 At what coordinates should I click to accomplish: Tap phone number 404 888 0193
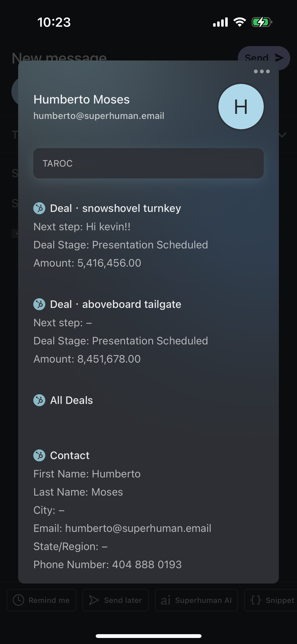click(x=147, y=565)
